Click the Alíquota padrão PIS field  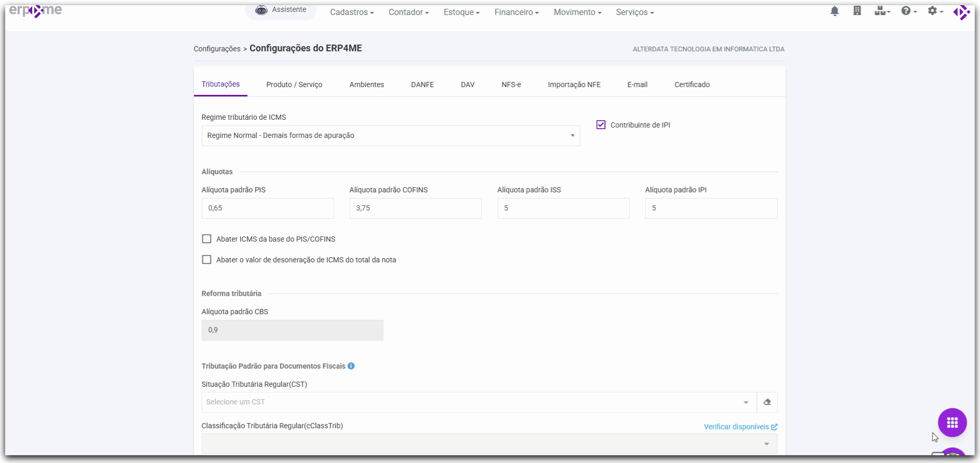click(267, 208)
